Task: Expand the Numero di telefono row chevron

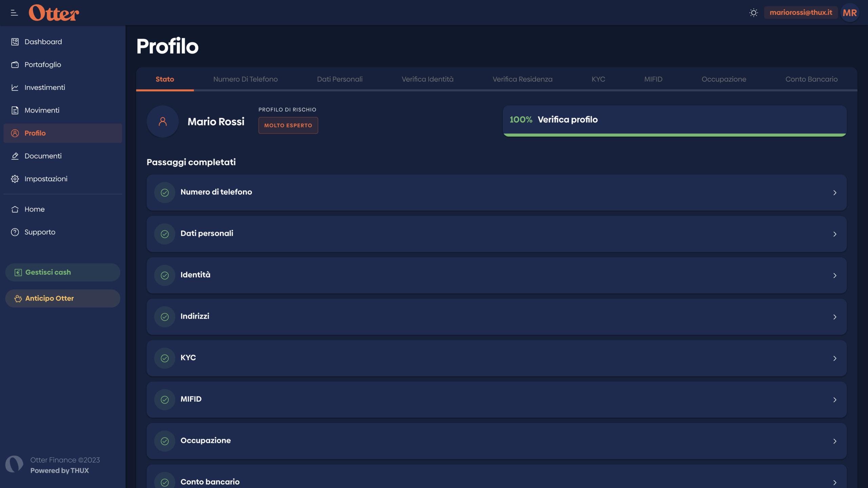Action: [835, 192]
